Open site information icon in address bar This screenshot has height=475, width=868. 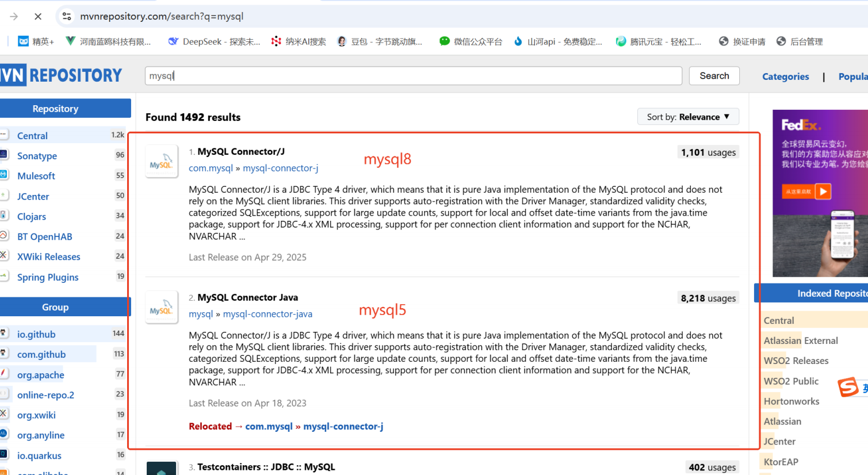pyautogui.click(x=67, y=17)
